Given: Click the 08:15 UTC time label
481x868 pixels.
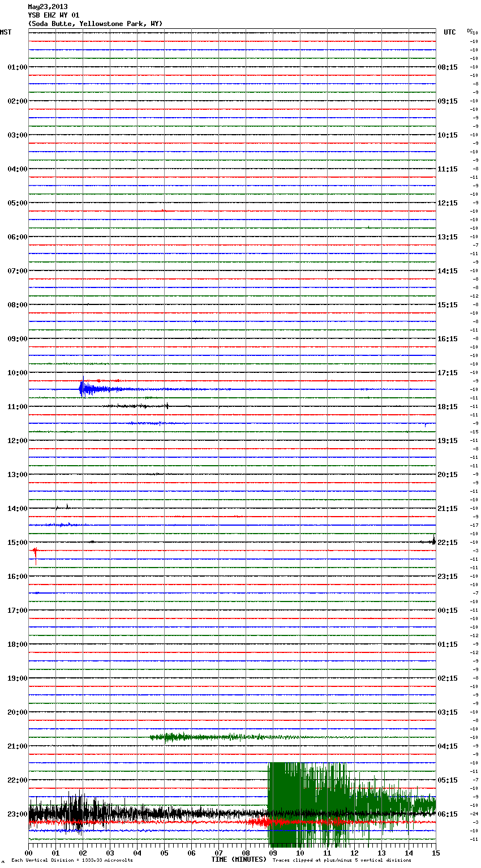Looking at the screenshot, I should click(448, 67).
